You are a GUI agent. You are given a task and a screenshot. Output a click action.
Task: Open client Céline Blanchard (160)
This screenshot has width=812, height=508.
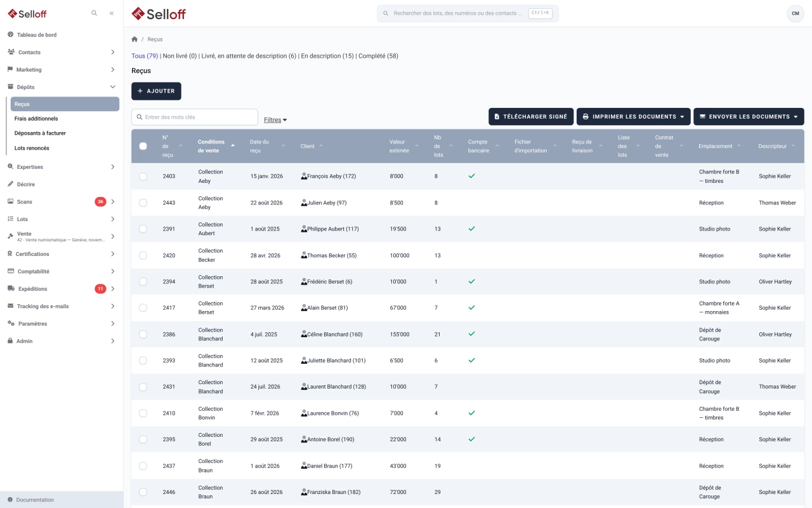pos(335,334)
